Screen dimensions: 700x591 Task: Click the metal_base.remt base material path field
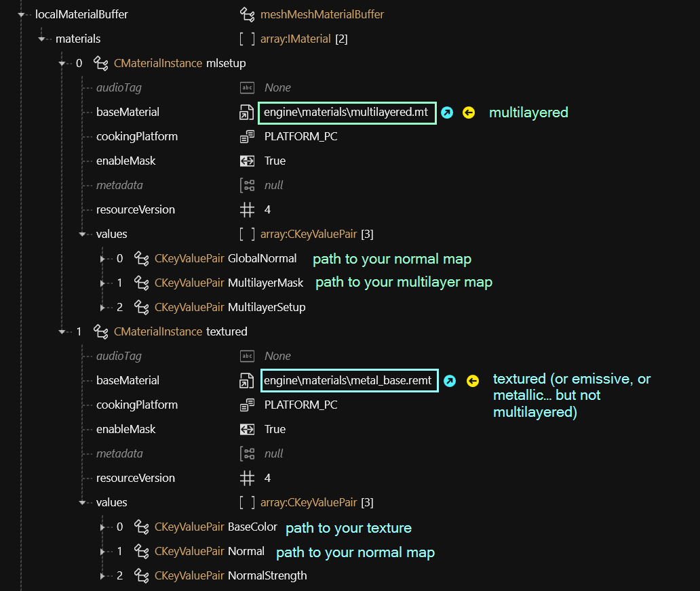pos(347,381)
